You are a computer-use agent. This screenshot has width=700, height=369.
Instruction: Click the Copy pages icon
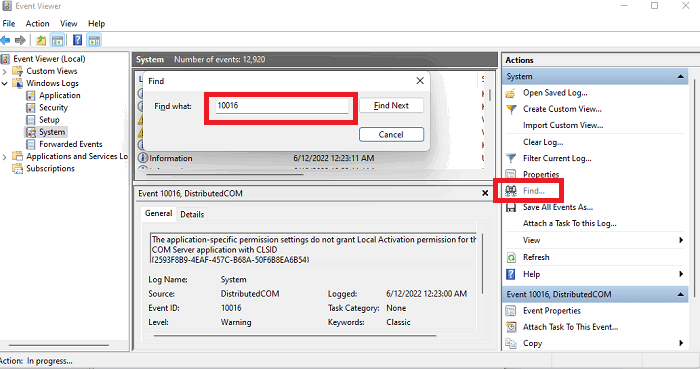511,344
